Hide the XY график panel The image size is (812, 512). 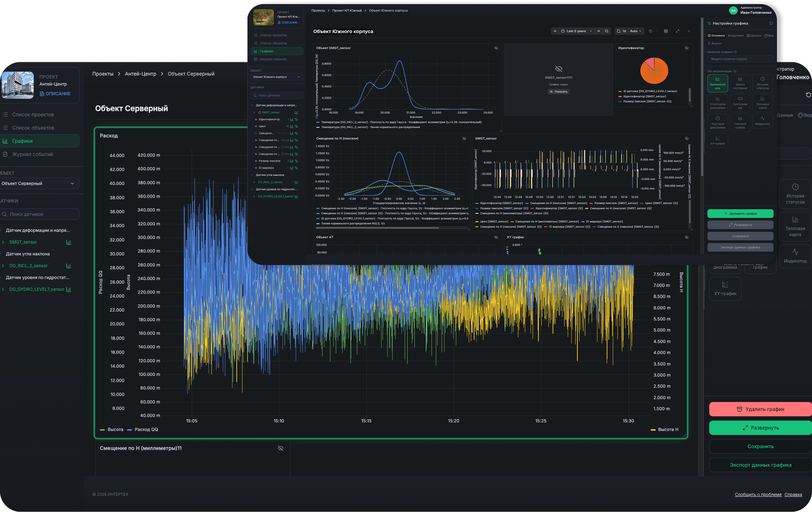point(687,237)
